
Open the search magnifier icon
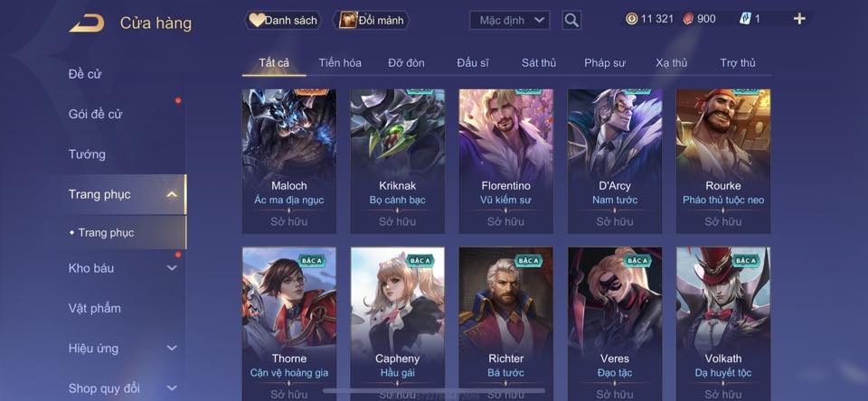click(571, 21)
